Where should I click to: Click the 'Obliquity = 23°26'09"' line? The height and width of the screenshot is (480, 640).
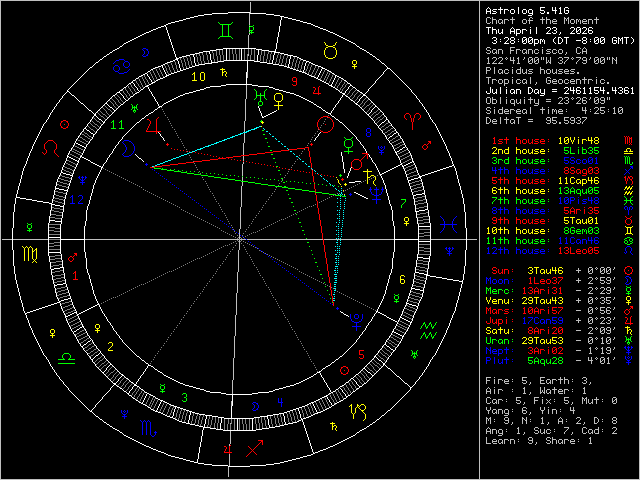coord(548,101)
